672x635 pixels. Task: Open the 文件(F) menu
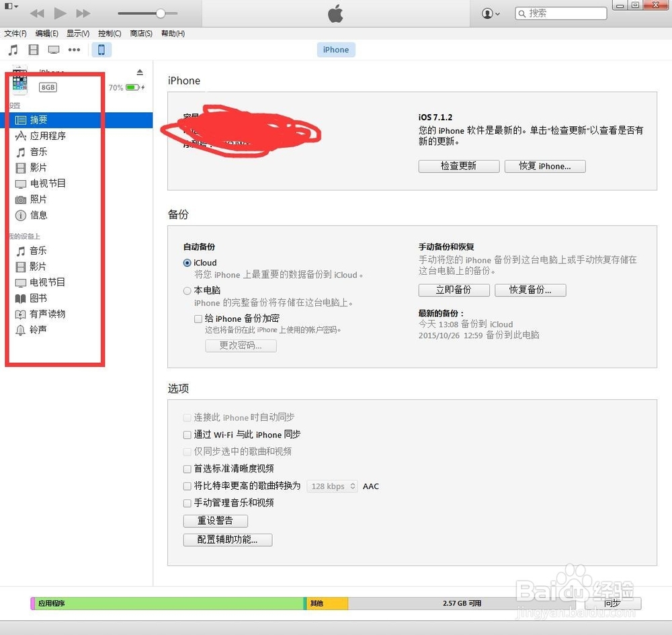pyautogui.click(x=15, y=34)
